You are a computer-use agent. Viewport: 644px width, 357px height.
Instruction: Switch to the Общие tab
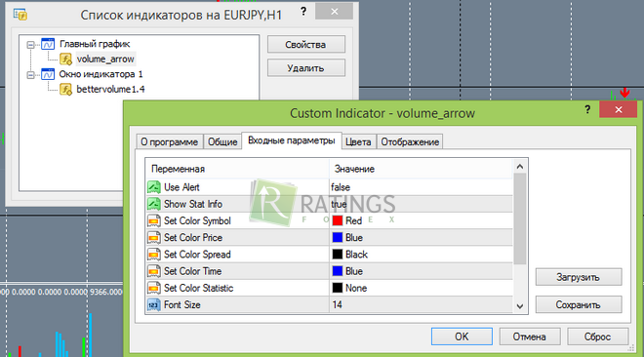coord(222,142)
